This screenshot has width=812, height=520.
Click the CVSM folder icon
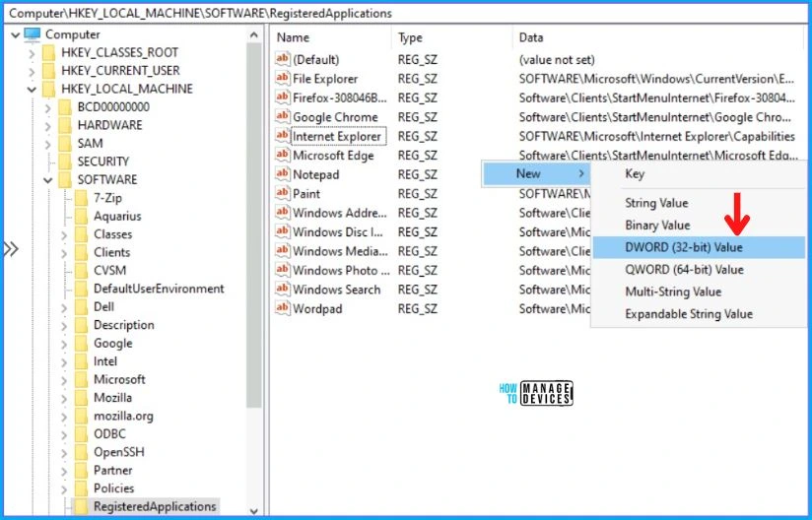coord(82,271)
